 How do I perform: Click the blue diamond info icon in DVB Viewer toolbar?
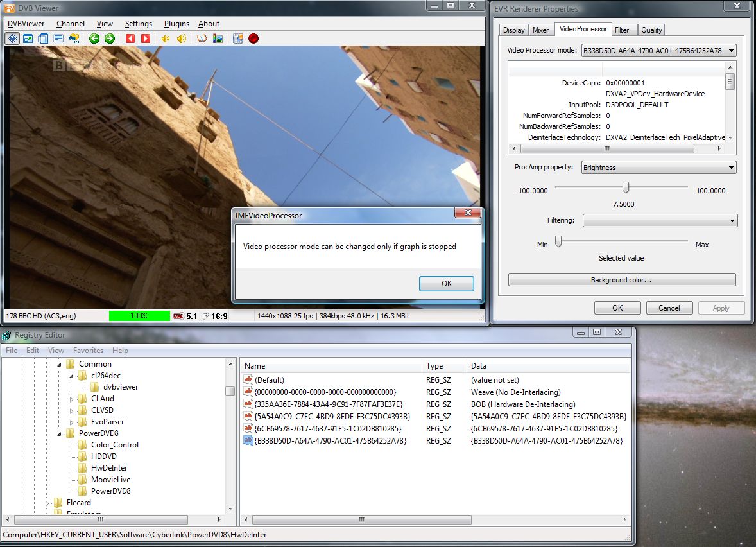point(13,39)
